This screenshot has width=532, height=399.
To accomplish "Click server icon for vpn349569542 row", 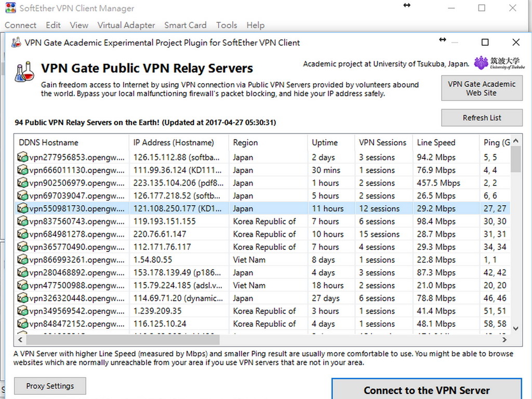I will click(22, 311).
